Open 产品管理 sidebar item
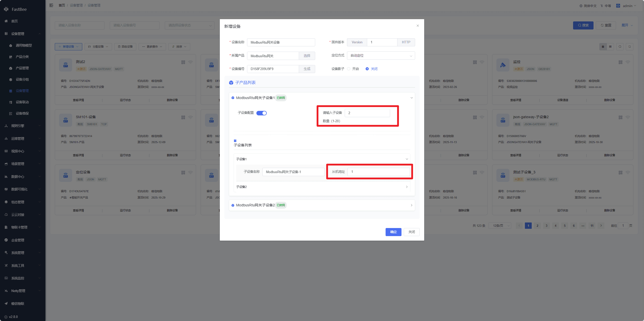Screen dimensions: 644x321 pos(23,68)
